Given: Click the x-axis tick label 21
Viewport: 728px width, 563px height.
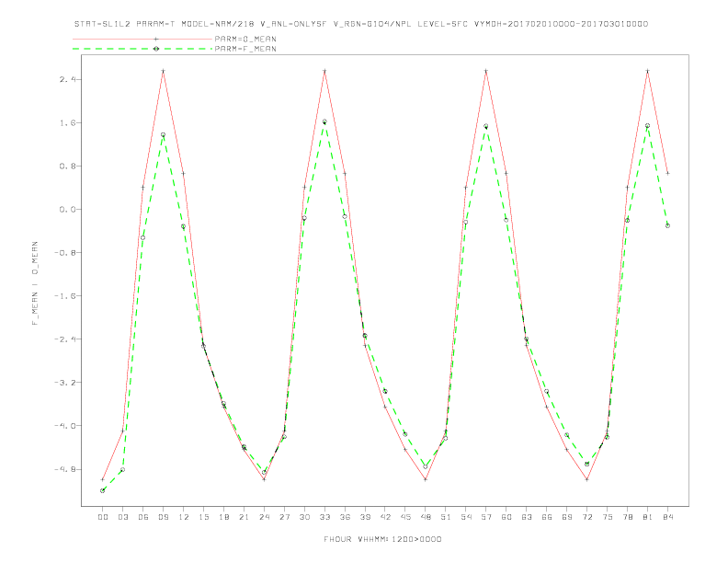Looking at the screenshot, I should coord(245,517).
